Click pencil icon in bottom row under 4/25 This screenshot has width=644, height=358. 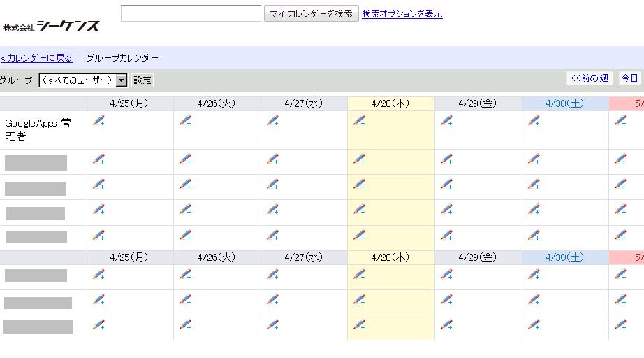coord(98,324)
